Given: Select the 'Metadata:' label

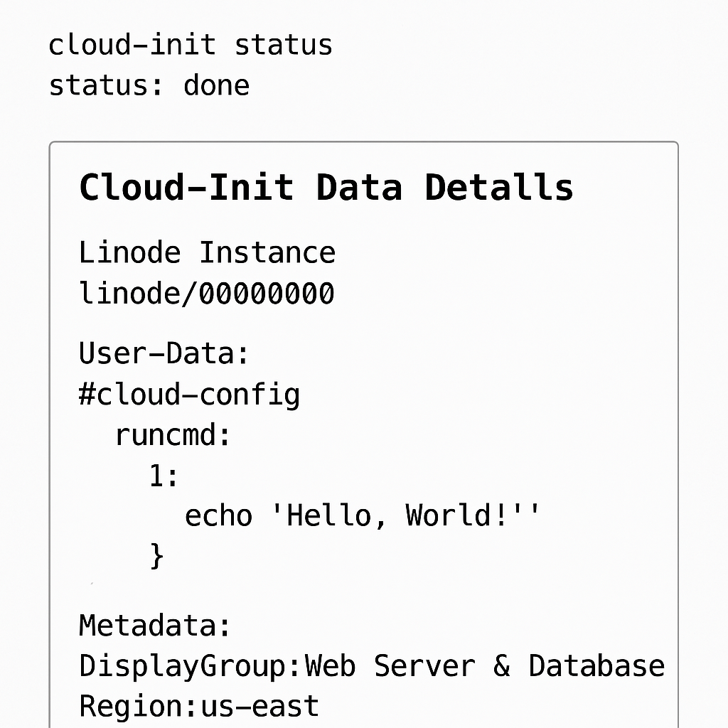Looking at the screenshot, I should pos(154,625).
